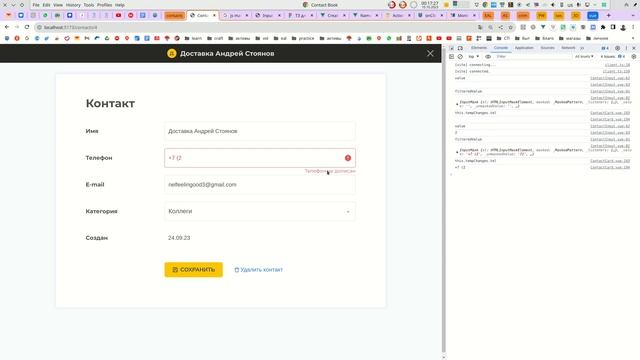
Task: Click the live expression eye icon
Action: pyautogui.click(x=488, y=57)
